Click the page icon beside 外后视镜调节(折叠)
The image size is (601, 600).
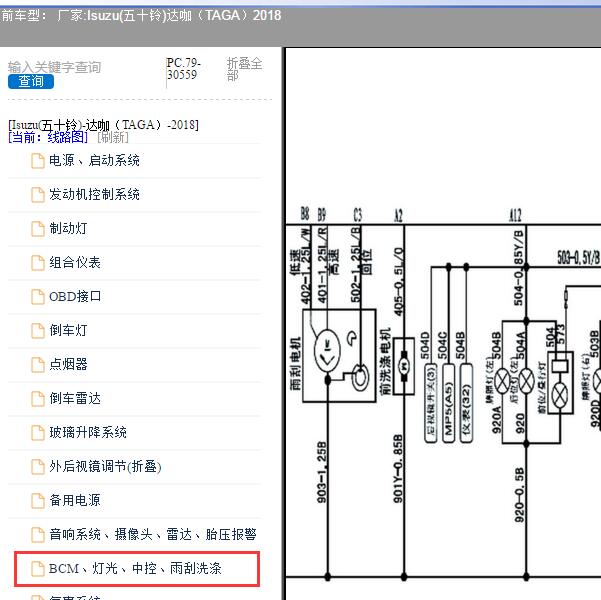(38, 467)
